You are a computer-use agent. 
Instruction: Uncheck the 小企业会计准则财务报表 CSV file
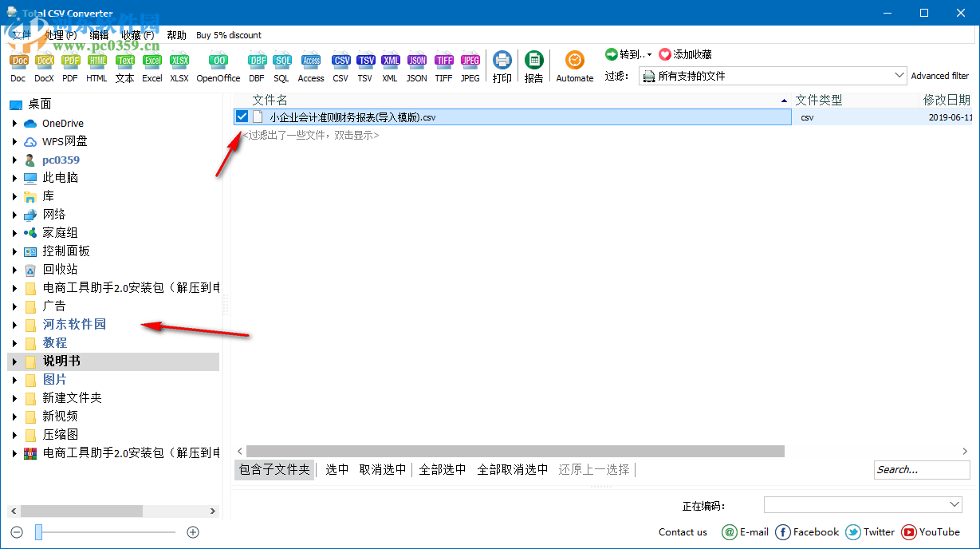(x=241, y=116)
